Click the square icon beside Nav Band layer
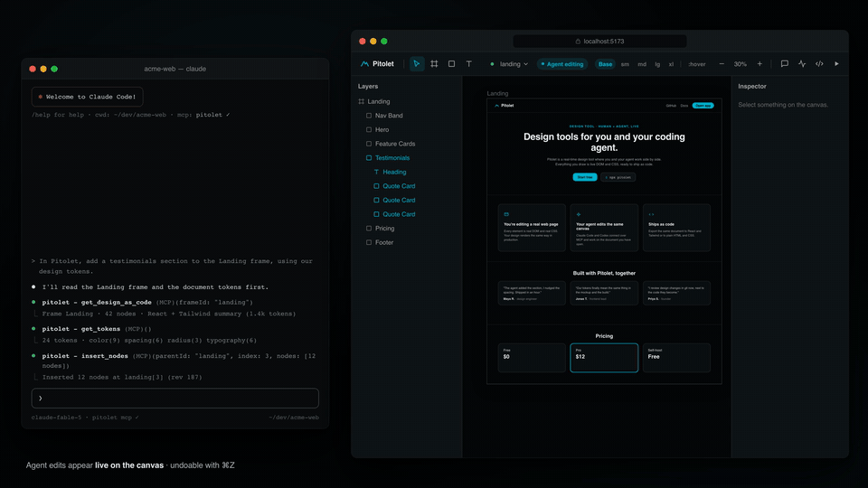Viewport: 868px width, 488px height. coord(369,116)
